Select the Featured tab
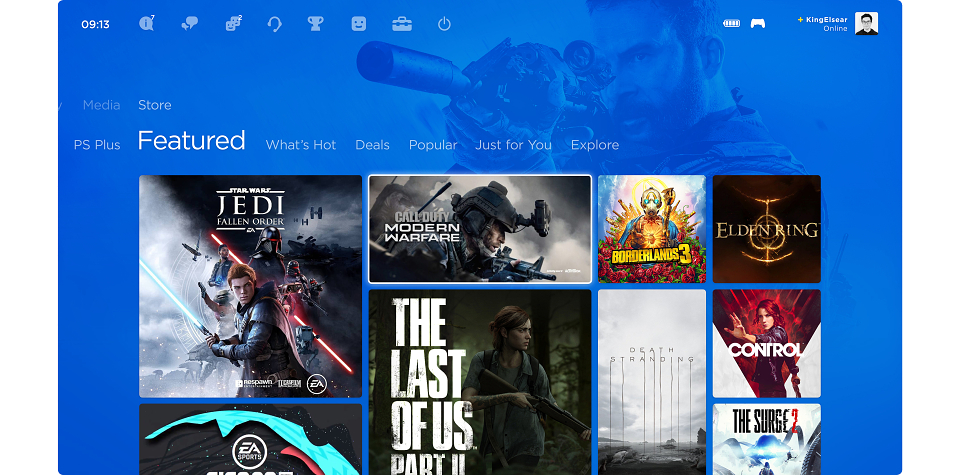Screen dimensions: 960x475 [192, 141]
